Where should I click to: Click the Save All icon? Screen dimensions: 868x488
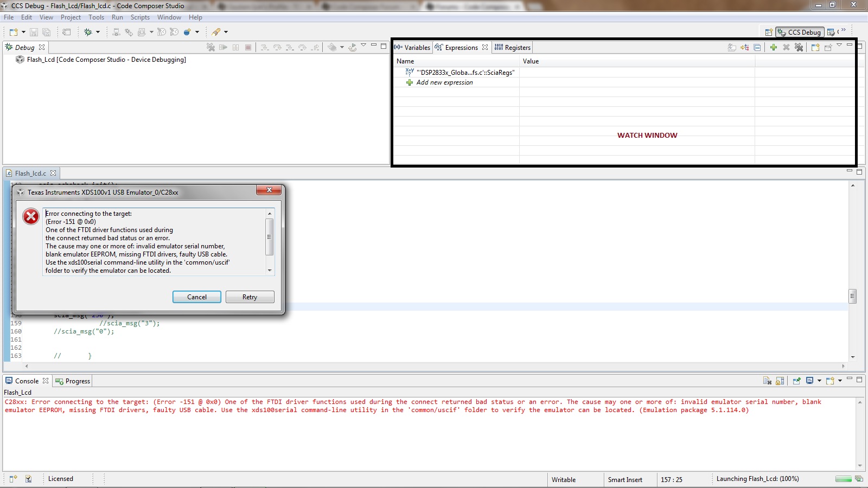click(47, 32)
